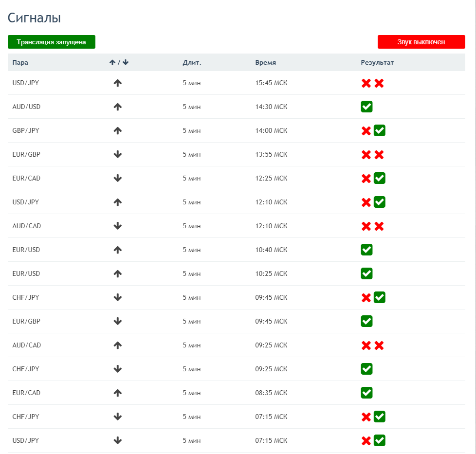
Task: Click the up arrow for AUD/USD at 14:30
Action: (118, 107)
